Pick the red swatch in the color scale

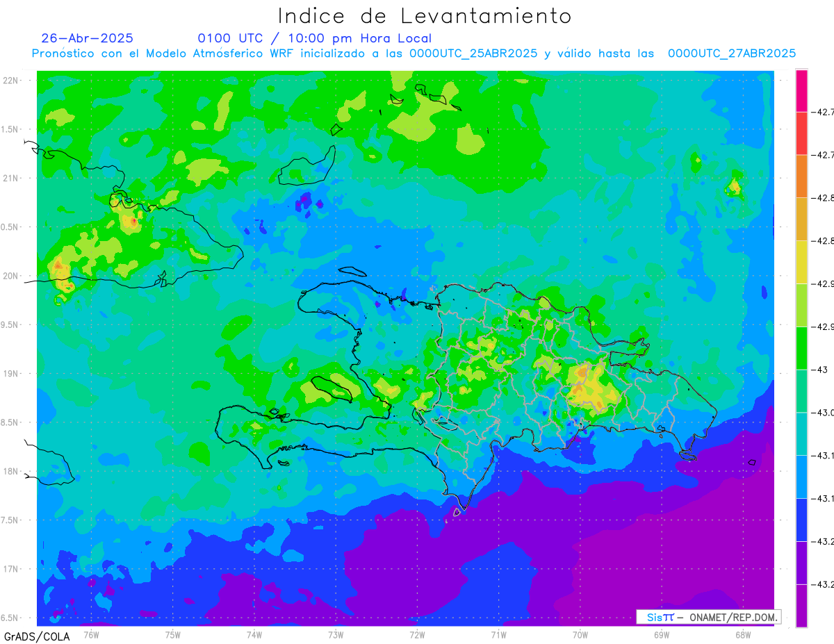801,133
